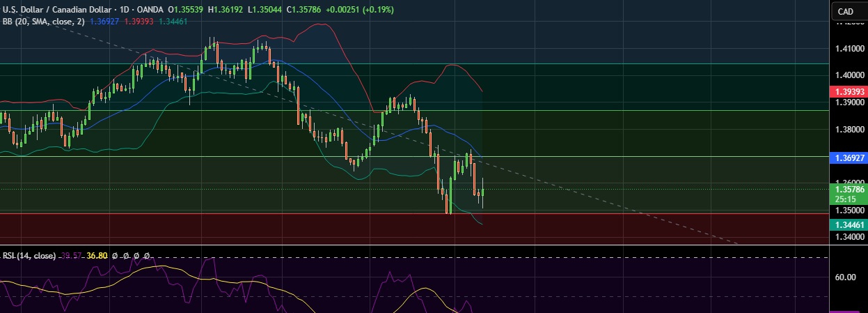This screenshot has width=868, height=313.
Task: Click the close value C1.35786
Action: pyautogui.click(x=305, y=10)
